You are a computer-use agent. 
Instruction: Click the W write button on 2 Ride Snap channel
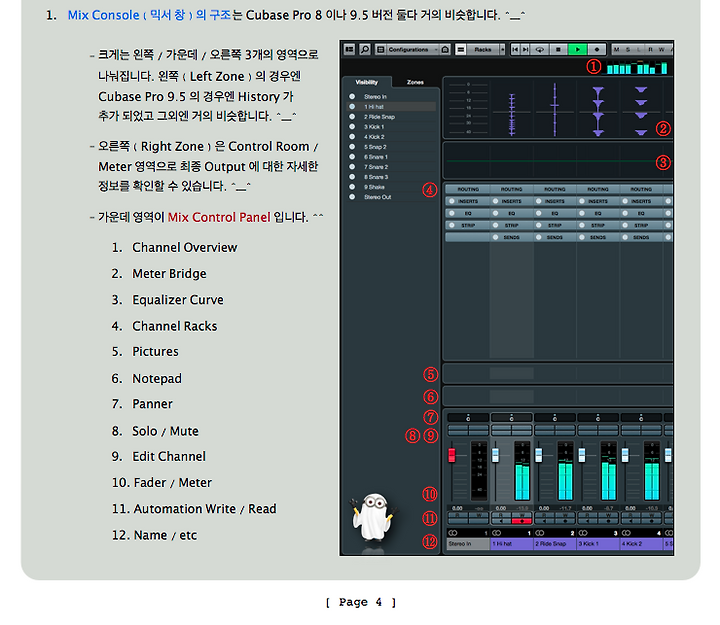click(x=565, y=516)
